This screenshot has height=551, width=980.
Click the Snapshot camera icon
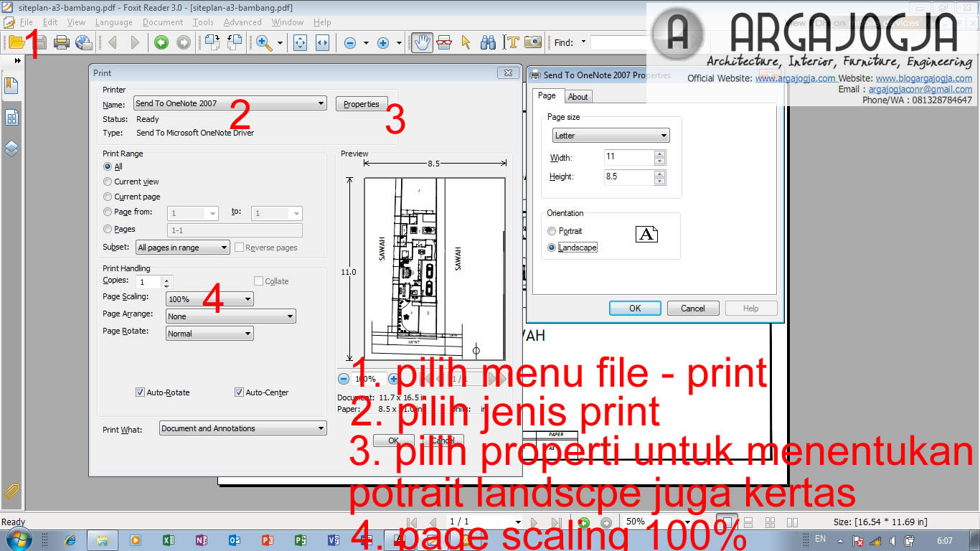point(532,43)
